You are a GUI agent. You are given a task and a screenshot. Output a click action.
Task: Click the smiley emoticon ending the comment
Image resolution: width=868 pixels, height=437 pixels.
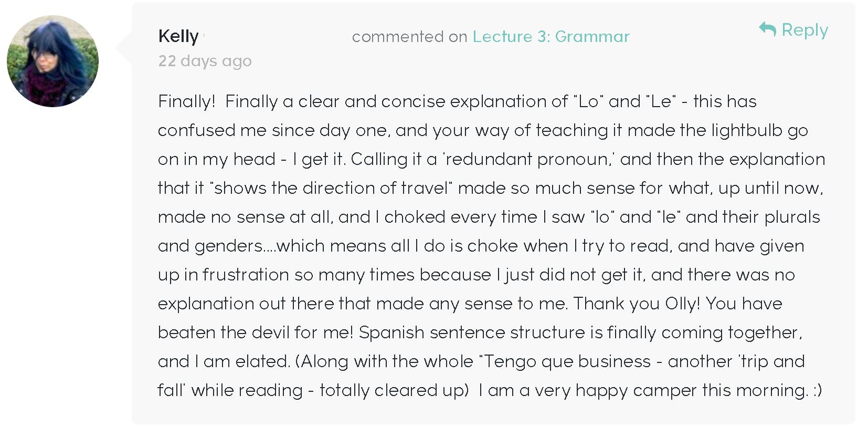(x=817, y=390)
